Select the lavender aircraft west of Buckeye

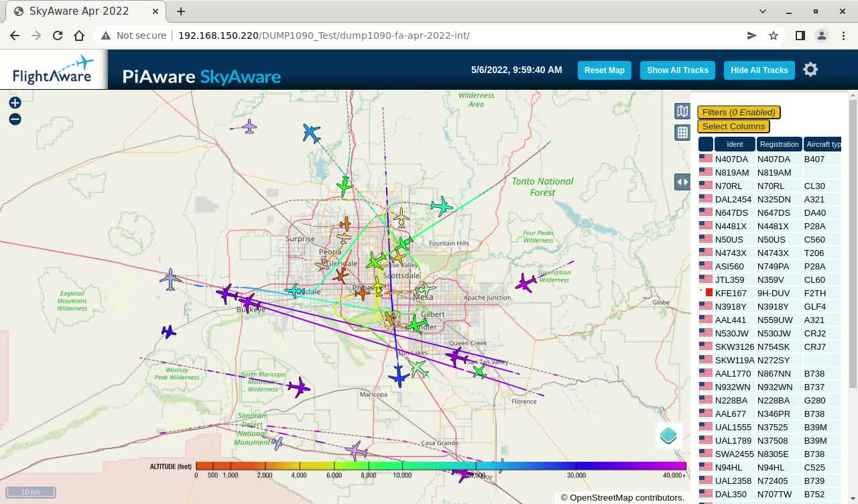(171, 279)
